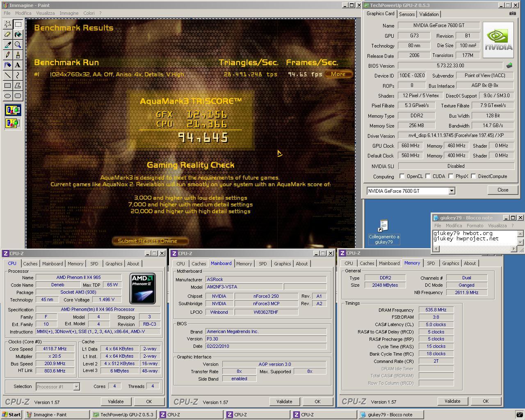Choose transparent selection mode option

(13, 123)
